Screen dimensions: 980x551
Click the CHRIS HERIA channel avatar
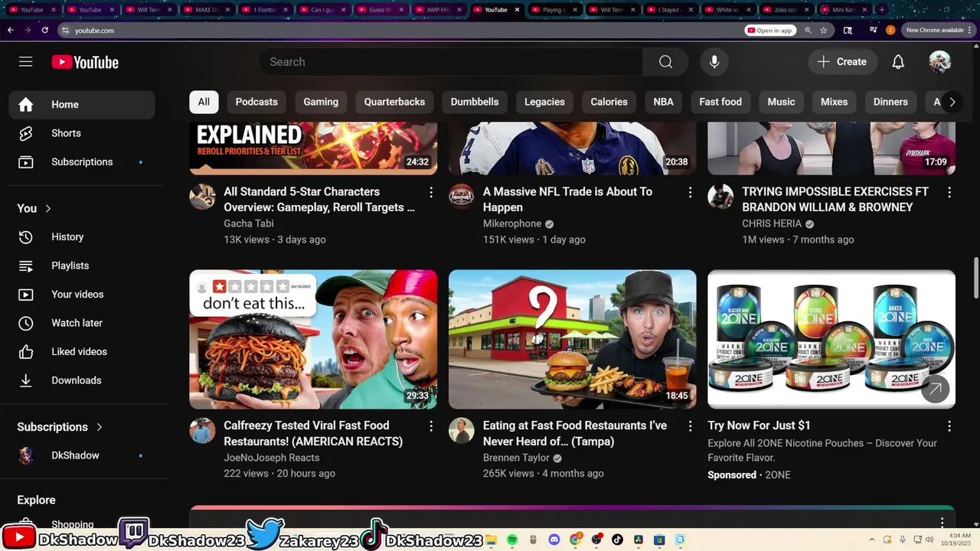(720, 197)
